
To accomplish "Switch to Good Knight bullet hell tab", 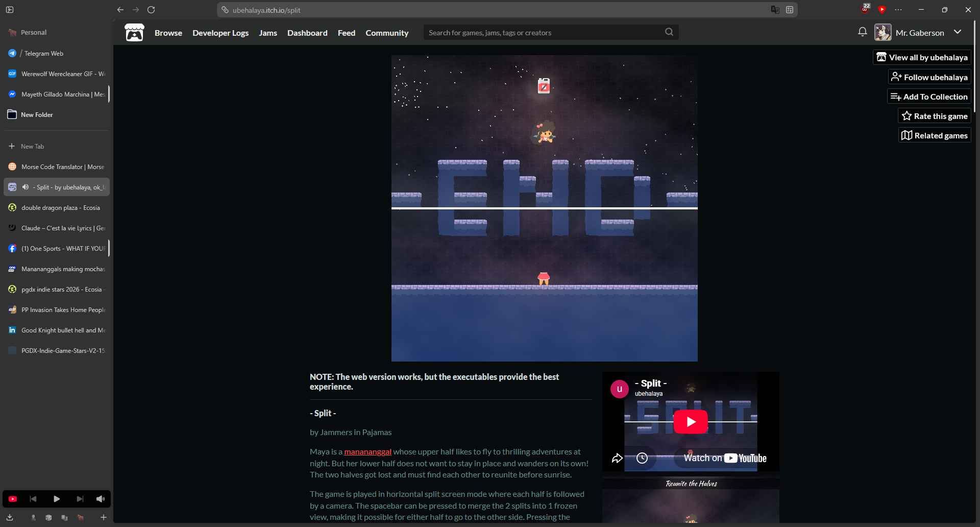I will [57, 330].
